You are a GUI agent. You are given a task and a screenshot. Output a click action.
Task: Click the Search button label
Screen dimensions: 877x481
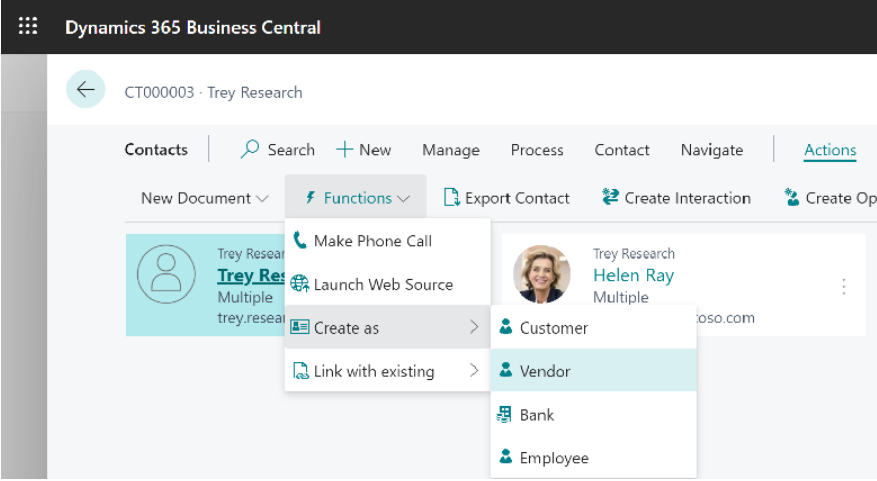tap(291, 150)
